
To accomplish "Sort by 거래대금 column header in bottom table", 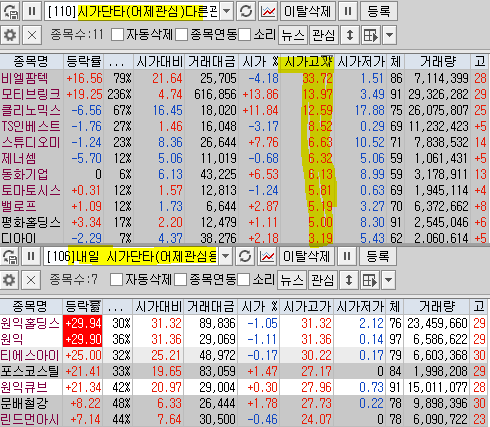I will [x=211, y=306].
